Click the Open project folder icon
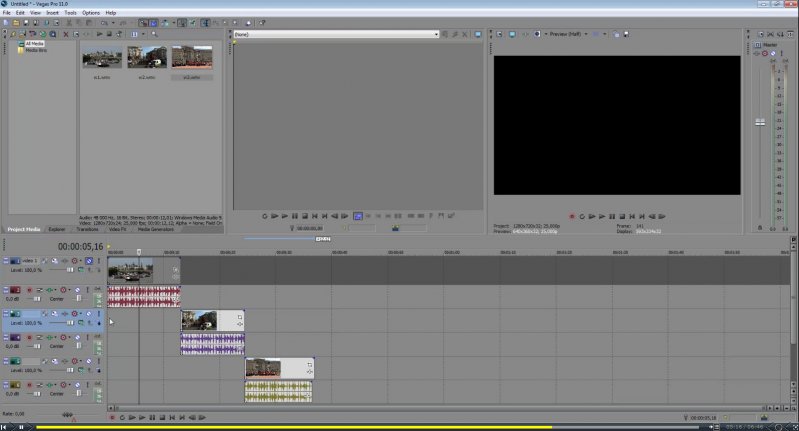 (x=18, y=22)
